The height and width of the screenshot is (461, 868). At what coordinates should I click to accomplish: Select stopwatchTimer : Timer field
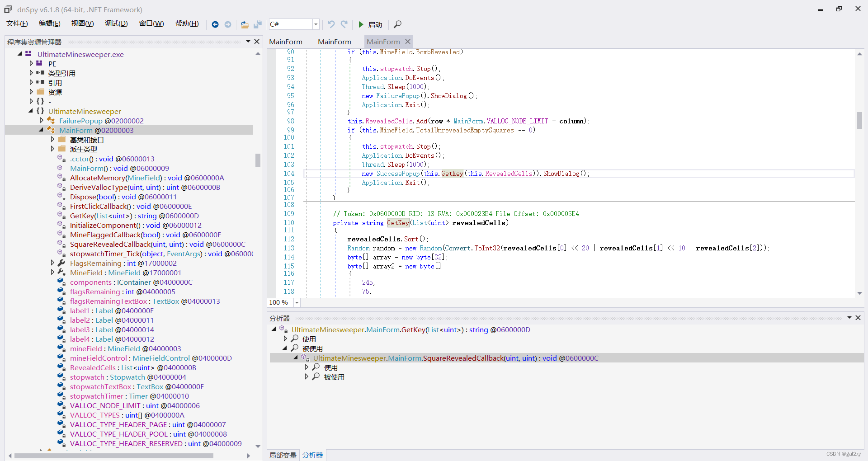129,396
